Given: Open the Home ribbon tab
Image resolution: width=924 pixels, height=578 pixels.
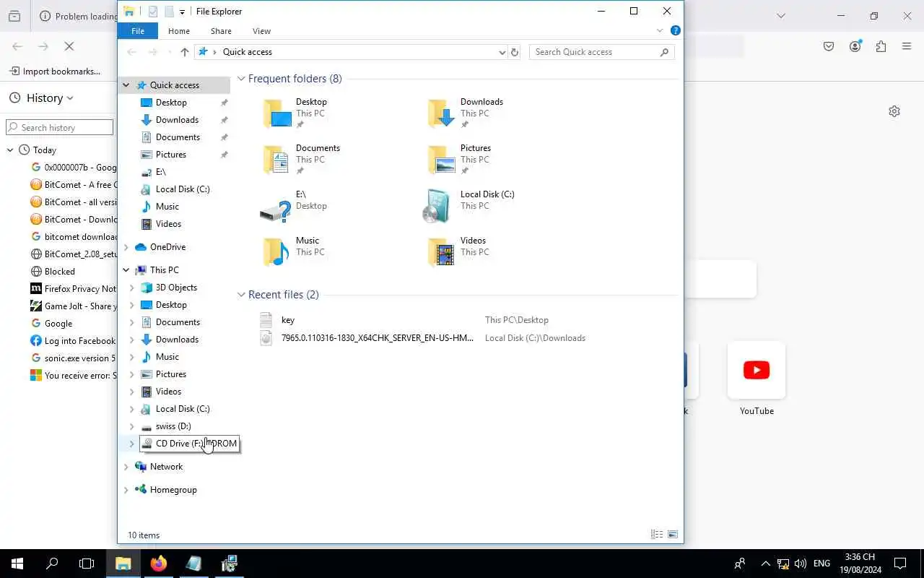Looking at the screenshot, I should pos(179,31).
